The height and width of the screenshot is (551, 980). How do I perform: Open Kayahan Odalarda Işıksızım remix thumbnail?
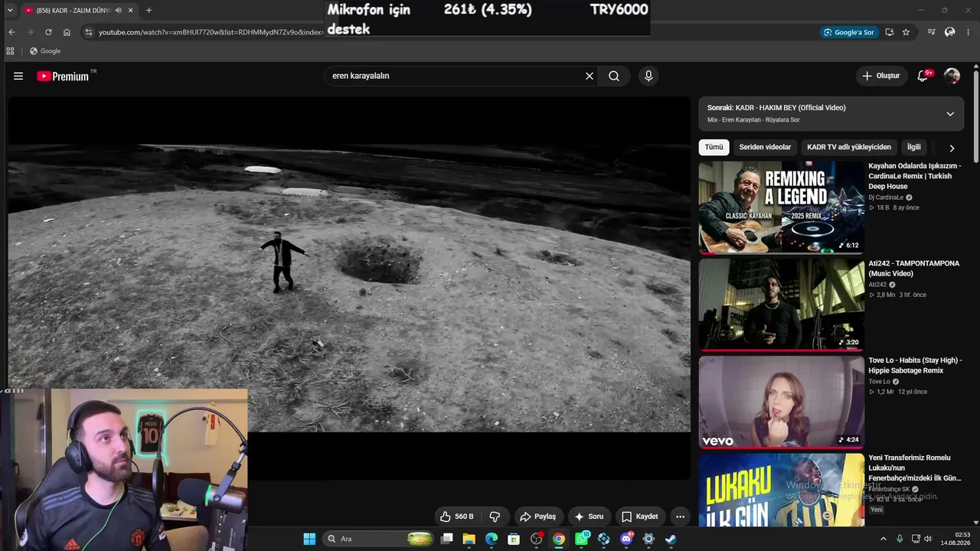click(x=781, y=207)
